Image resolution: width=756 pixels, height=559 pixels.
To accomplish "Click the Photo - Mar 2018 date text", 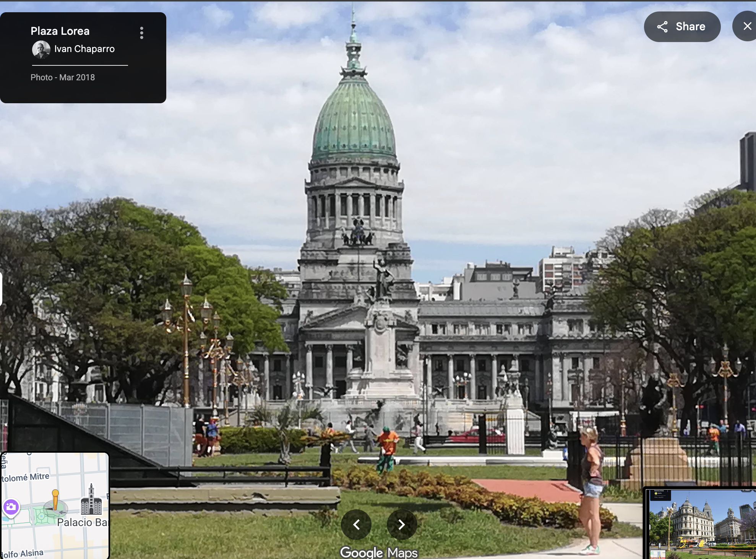I will click(63, 77).
